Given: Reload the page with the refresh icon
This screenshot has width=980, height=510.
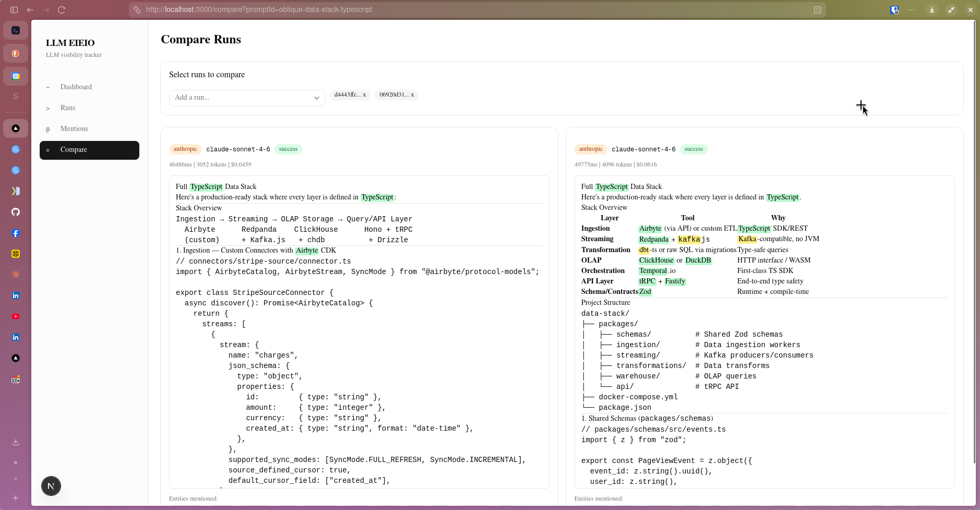Looking at the screenshot, I should 62,10.
